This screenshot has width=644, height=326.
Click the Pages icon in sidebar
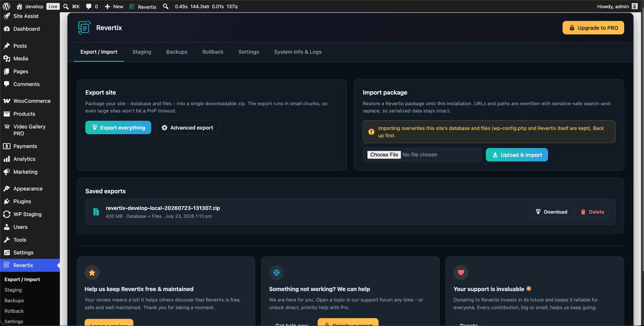(7, 71)
